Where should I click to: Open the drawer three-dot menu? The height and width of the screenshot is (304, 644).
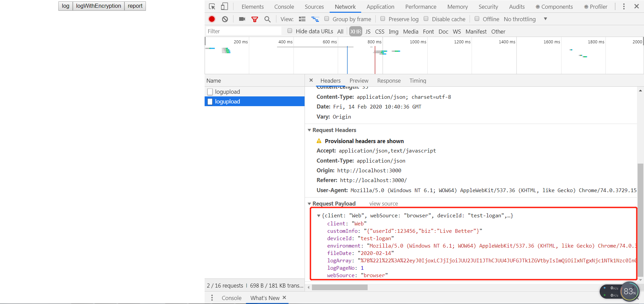point(212,298)
